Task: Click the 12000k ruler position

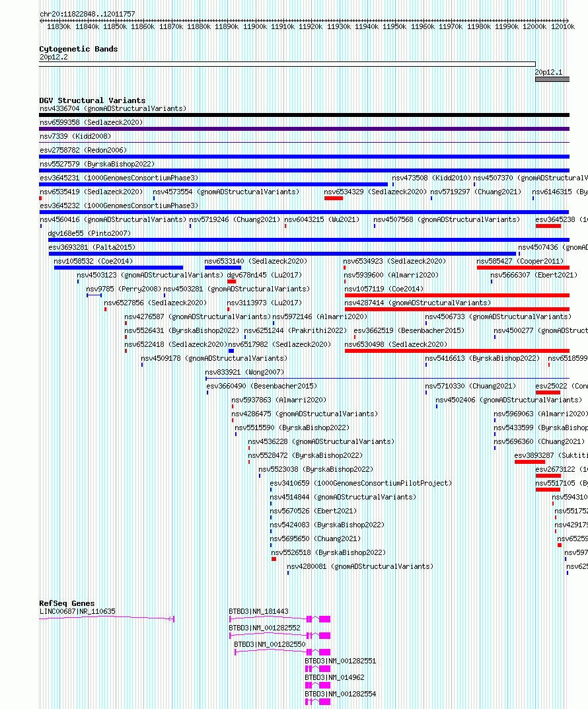Action: pos(534,26)
